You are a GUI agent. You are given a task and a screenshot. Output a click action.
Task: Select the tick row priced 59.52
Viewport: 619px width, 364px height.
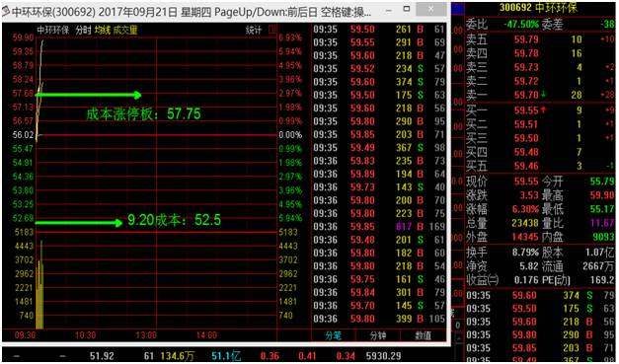(379, 69)
